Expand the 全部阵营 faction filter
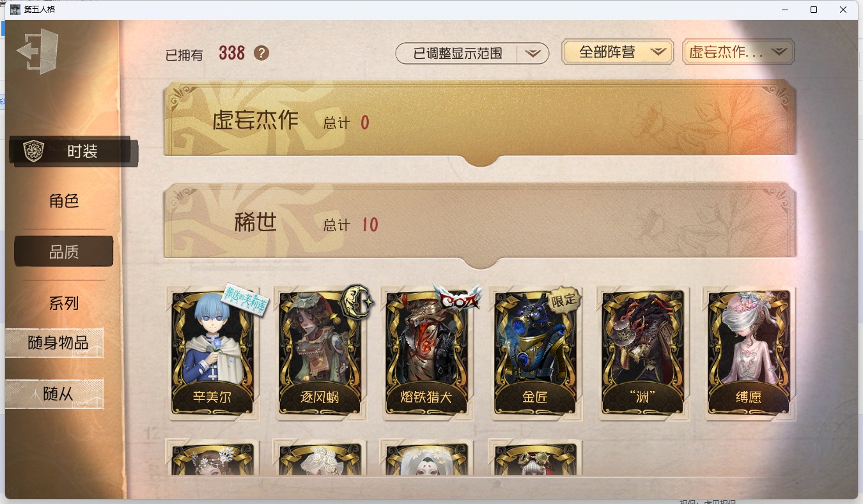Image resolution: width=863 pixels, height=504 pixels. pyautogui.click(x=618, y=52)
